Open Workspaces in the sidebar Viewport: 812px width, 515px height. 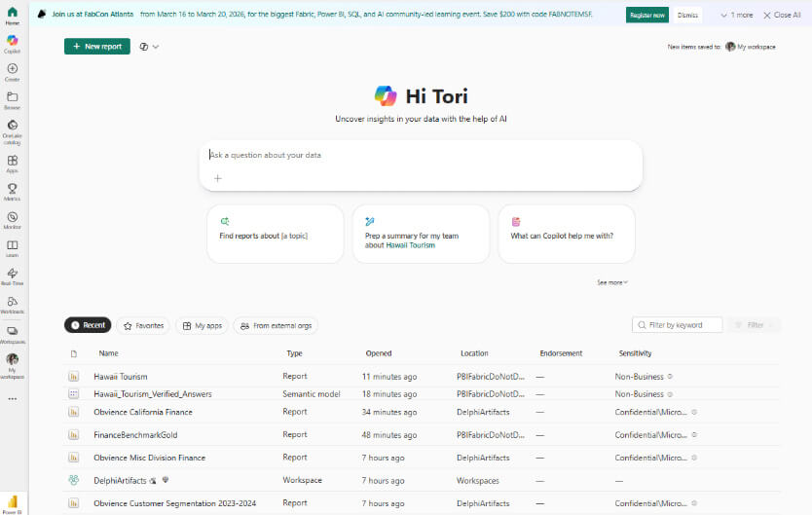pyautogui.click(x=12, y=333)
